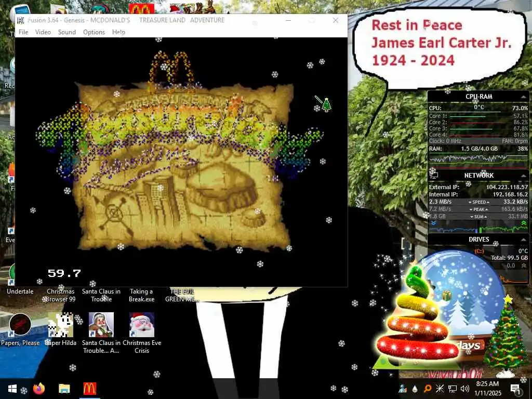Click the RAM usage history graph
This screenshot has height=399, width=532.
[478, 159]
